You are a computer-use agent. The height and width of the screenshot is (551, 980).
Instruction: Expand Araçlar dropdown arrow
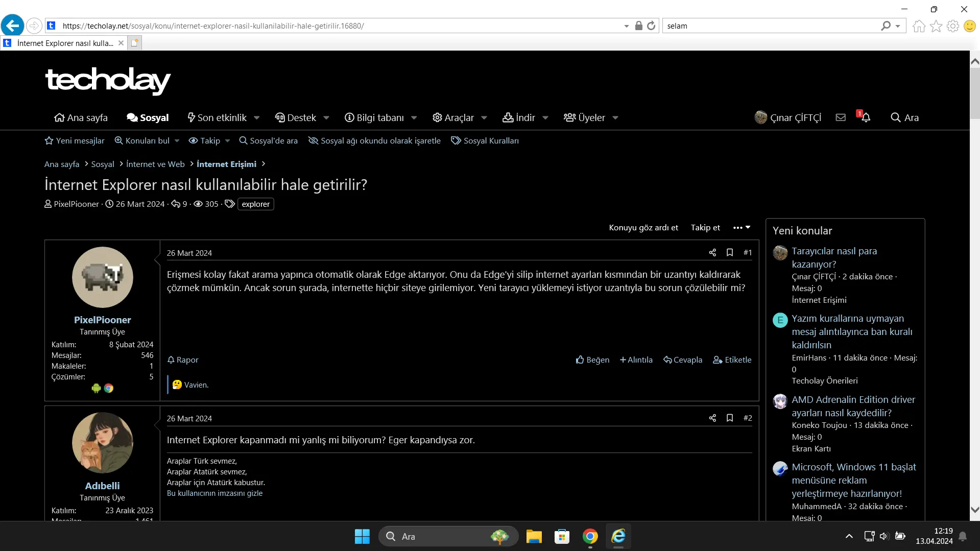click(x=484, y=118)
